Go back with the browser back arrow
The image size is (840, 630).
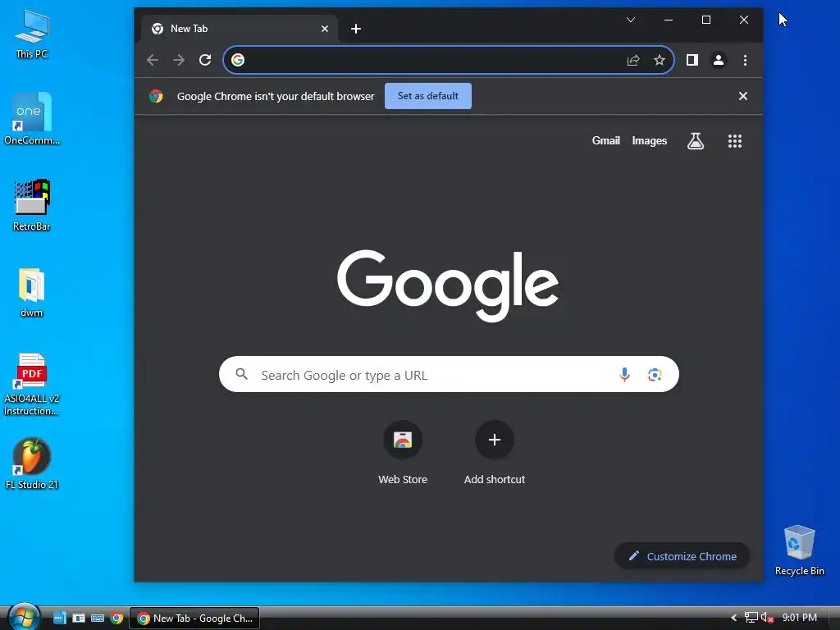pyautogui.click(x=153, y=60)
